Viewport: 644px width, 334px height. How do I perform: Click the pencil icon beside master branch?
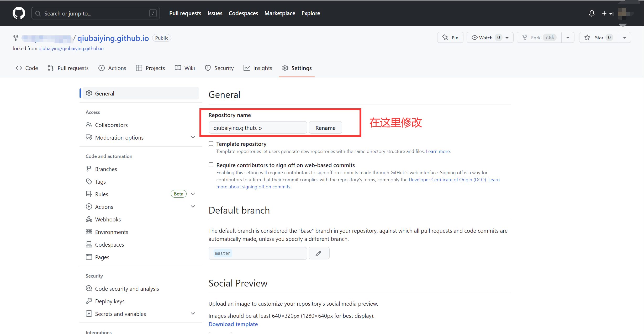click(319, 253)
